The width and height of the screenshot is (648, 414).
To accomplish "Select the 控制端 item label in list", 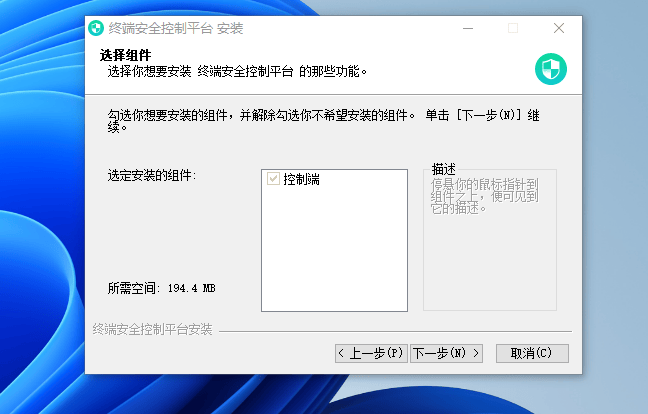I will 301,180.
